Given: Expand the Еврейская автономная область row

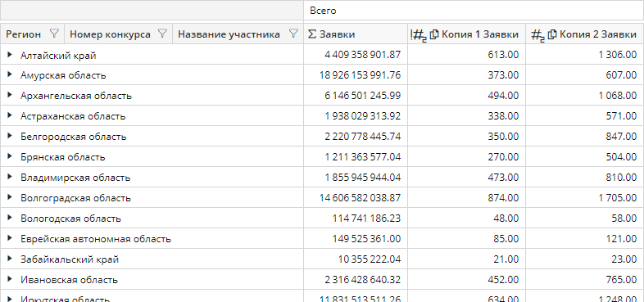Looking at the screenshot, I should [10, 238].
